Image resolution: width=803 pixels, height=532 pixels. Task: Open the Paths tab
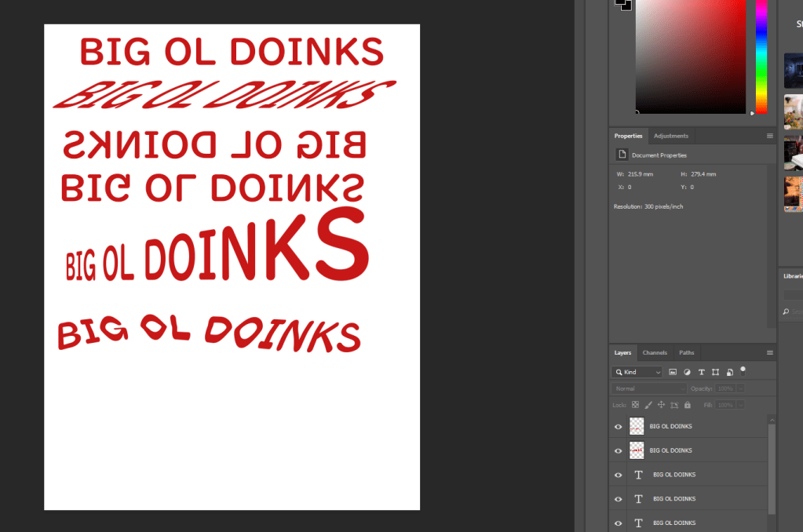[x=687, y=353]
